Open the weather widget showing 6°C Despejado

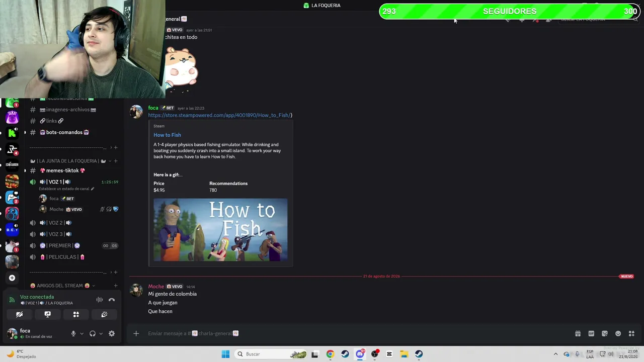tap(21, 354)
